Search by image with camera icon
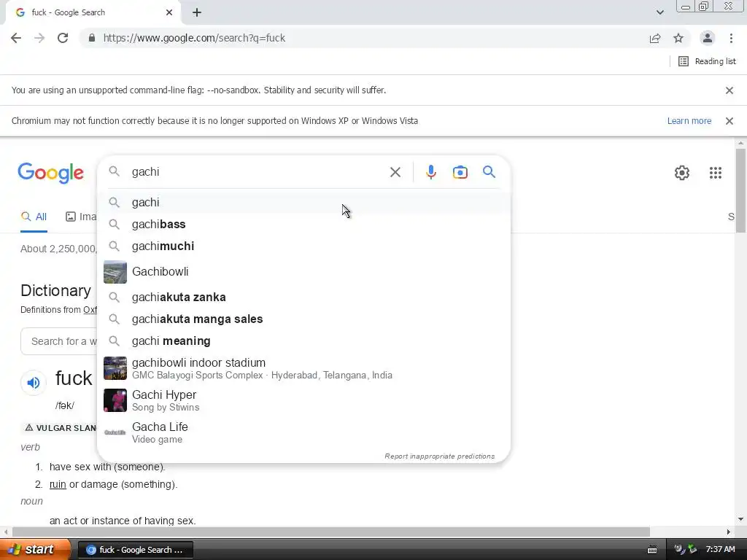The width and height of the screenshot is (747, 560). coord(460,172)
